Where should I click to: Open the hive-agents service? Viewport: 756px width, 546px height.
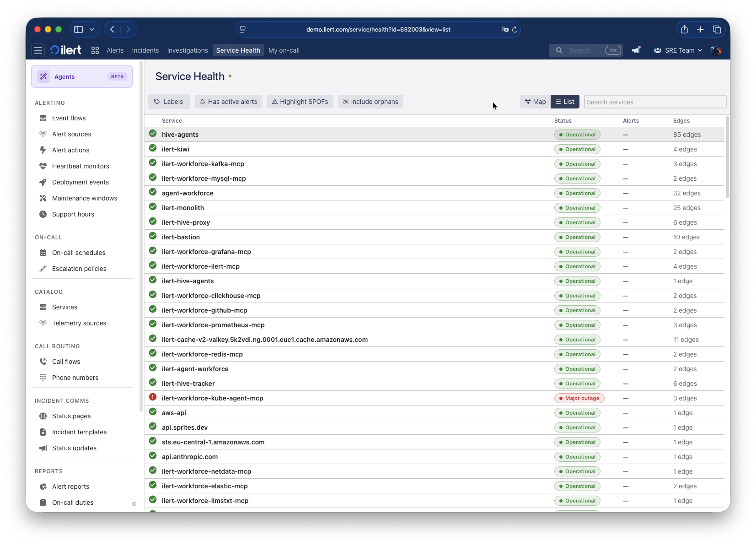(180, 135)
